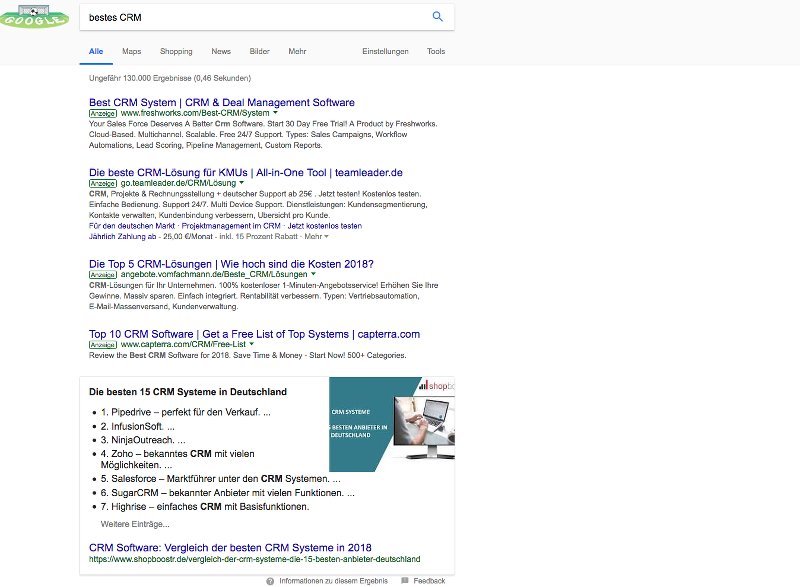Switch to the Shopping tab
Screen dimensions: 800x587
click(x=176, y=52)
